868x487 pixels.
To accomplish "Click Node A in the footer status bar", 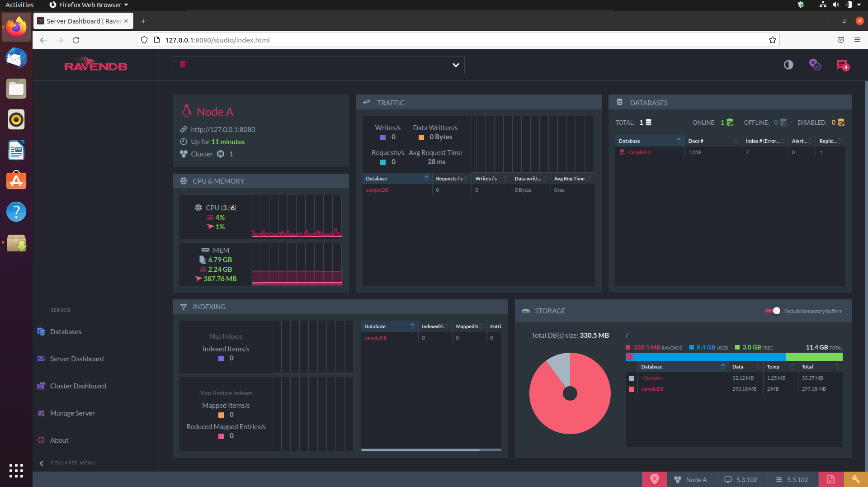I will [691, 480].
